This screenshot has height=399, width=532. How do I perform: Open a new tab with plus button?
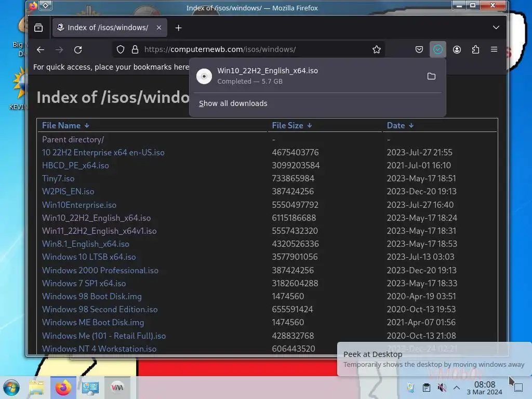[179, 28]
